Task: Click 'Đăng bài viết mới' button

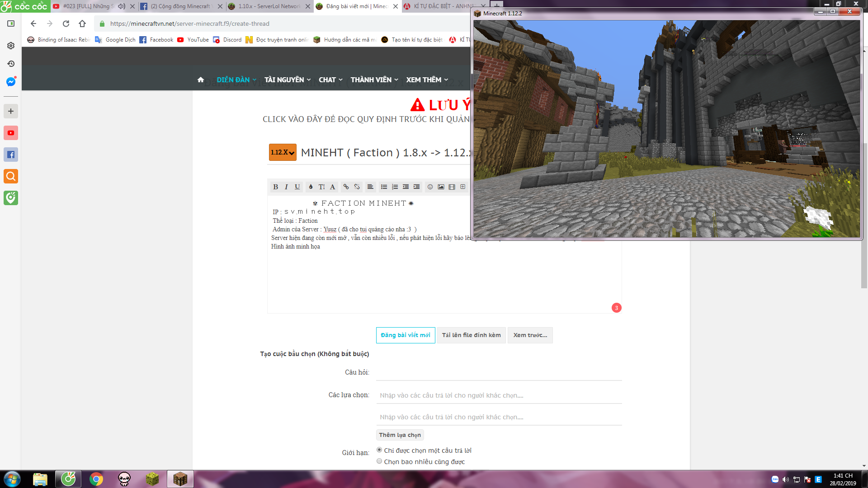Action: coord(406,335)
